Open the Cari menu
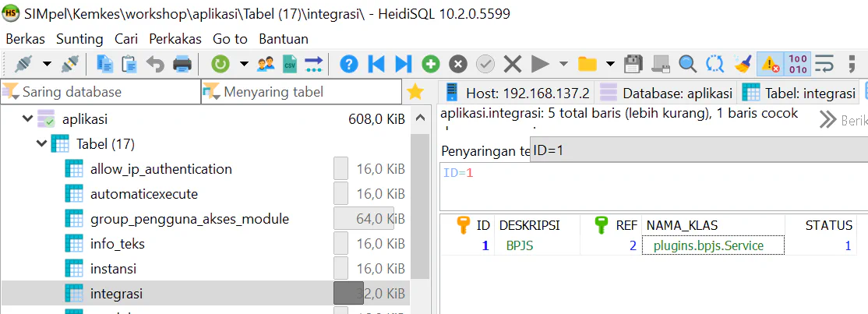 [x=126, y=39]
